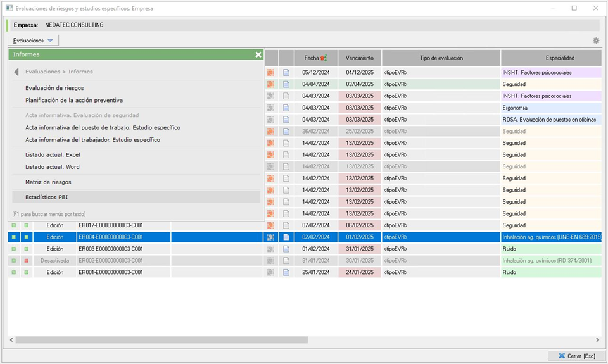Screen dimensions: 608x364
Task: Sort by the Vencimiento column header
Action: 359,58
